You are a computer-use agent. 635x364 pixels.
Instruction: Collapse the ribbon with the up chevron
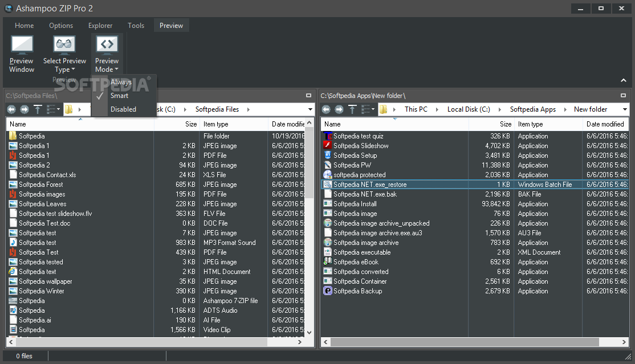click(624, 80)
